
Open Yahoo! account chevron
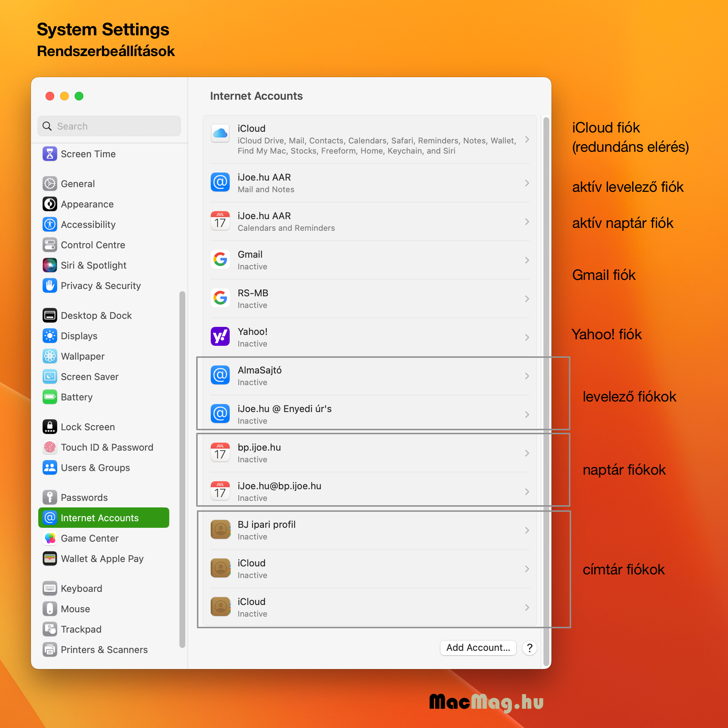pos(527,337)
